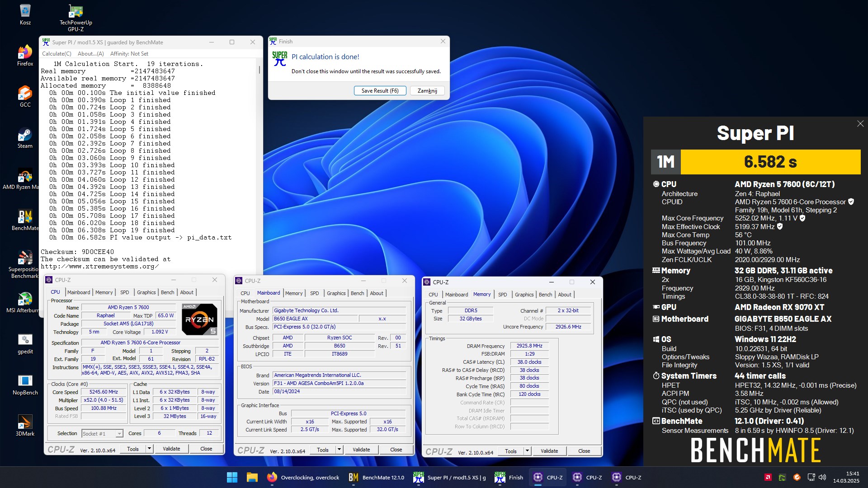
Task: Open About tab in right CPU-Z window
Action: pyautogui.click(x=564, y=295)
